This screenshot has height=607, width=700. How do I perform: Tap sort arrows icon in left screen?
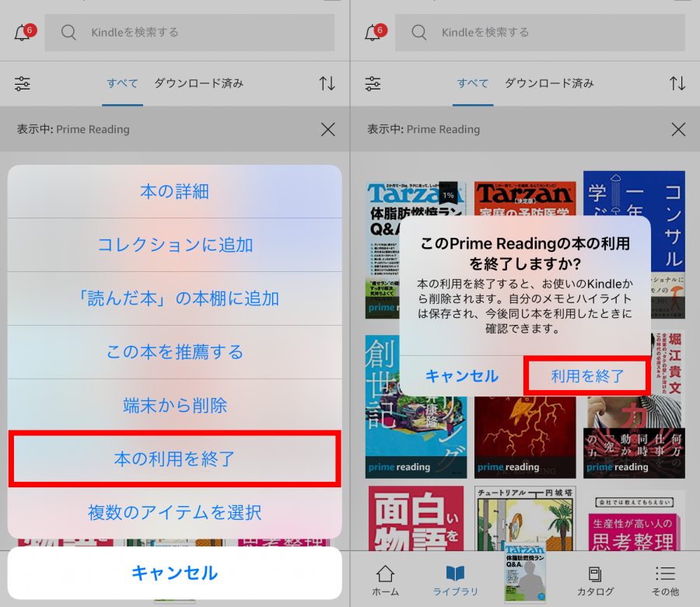(x=327, y=83)
